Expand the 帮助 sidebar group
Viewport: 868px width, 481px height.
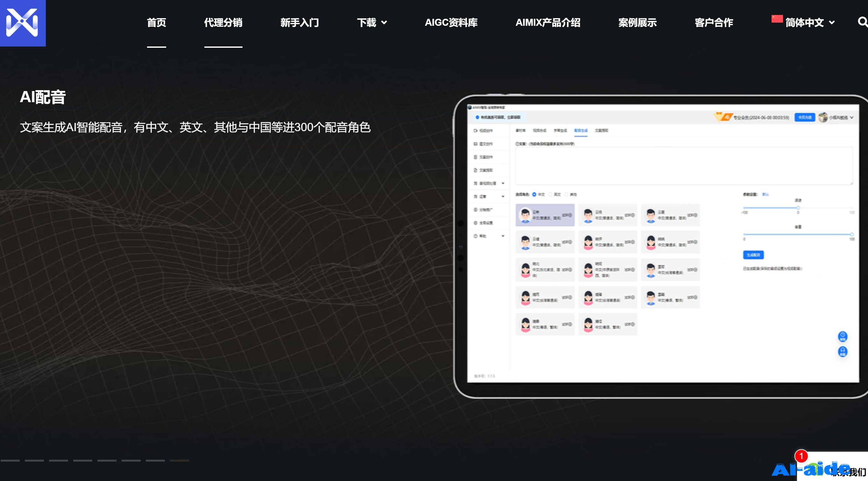(x=503, y=236)
